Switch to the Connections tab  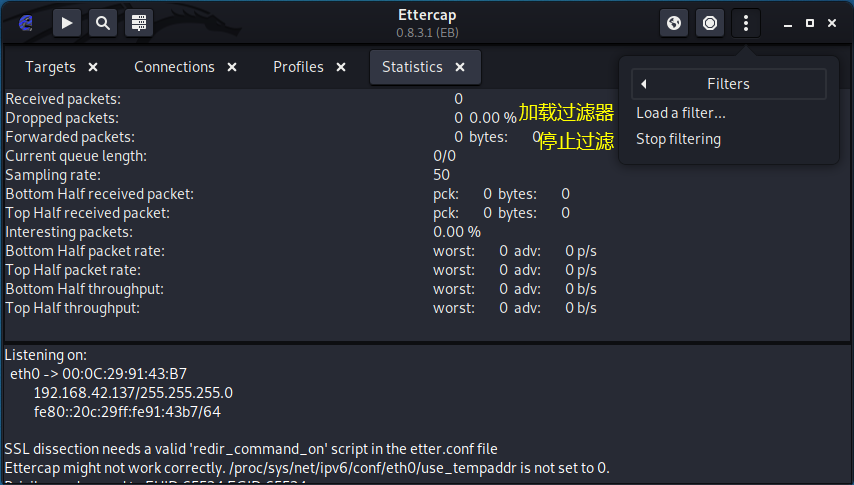coord(174,67)
